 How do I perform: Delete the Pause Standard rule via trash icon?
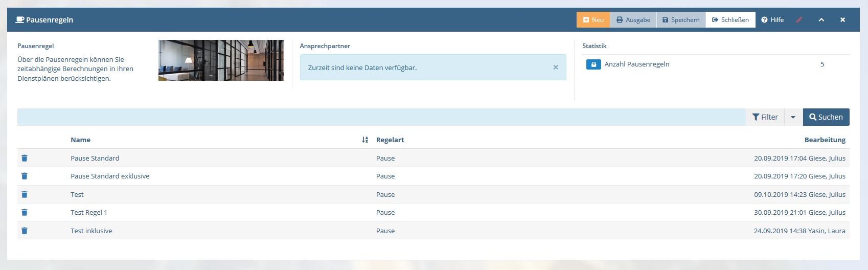click(x=25, y=158)
